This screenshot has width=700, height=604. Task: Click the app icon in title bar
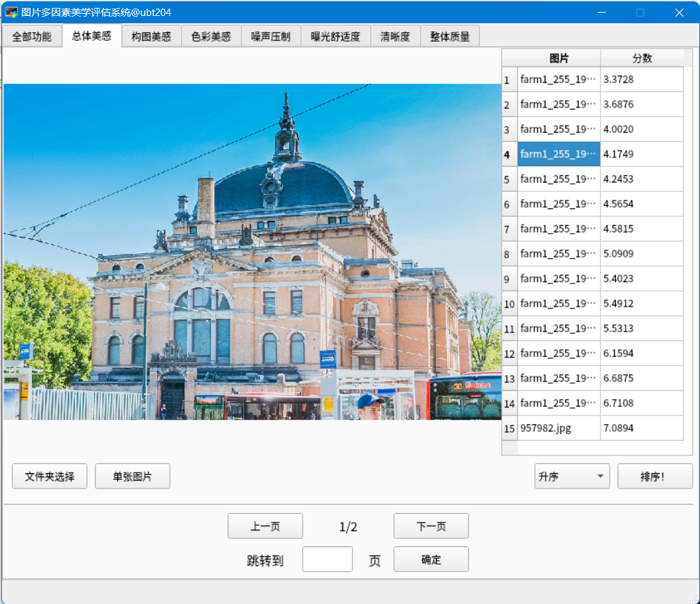[11, 12]
